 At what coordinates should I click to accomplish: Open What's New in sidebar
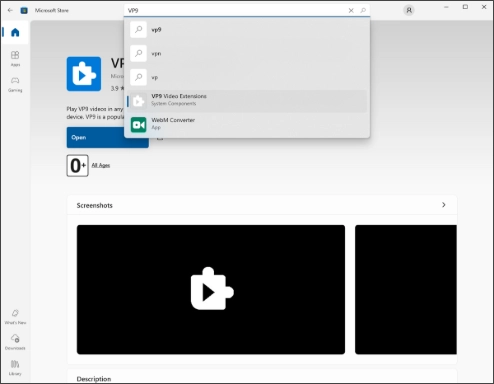pos(15,317)
